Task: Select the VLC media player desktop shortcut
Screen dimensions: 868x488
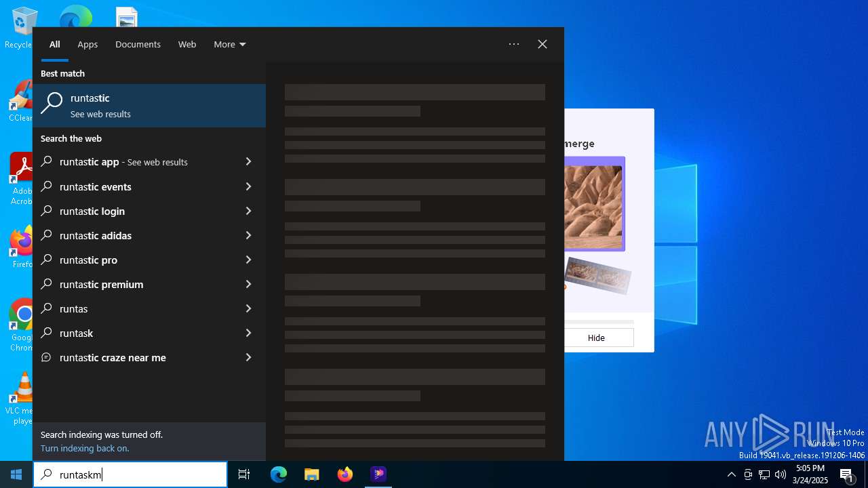Action: click(22, 399)
